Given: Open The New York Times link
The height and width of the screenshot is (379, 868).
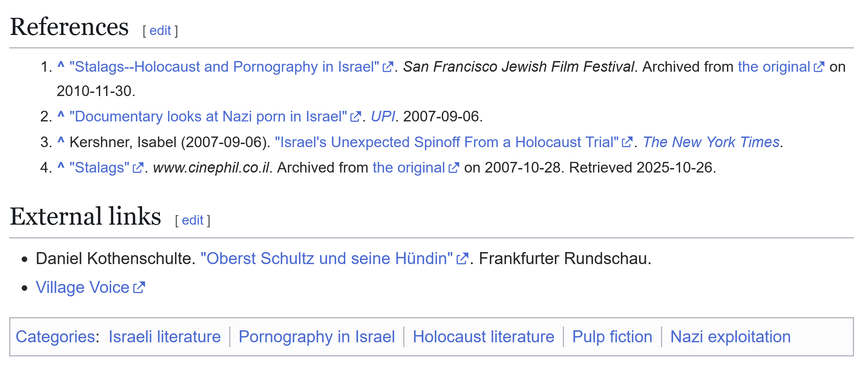Looking at the screenshot, I should pos(711,142).
